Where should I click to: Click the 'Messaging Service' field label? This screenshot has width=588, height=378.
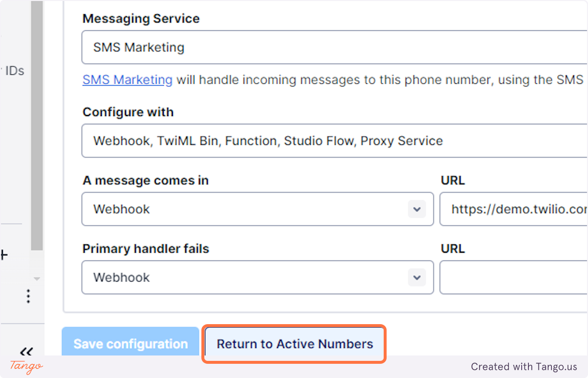pyautogui.click(x=141, y=19)
